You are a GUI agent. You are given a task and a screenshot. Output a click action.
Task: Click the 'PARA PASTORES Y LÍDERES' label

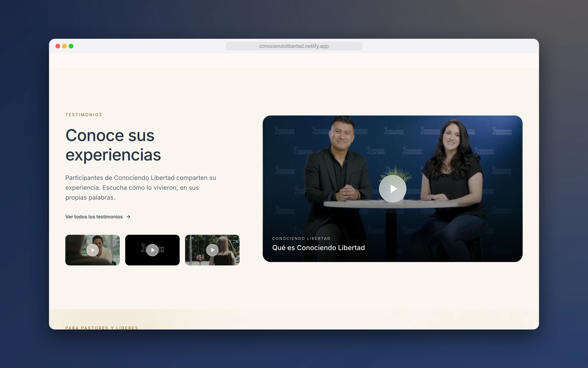pos(102,328)
